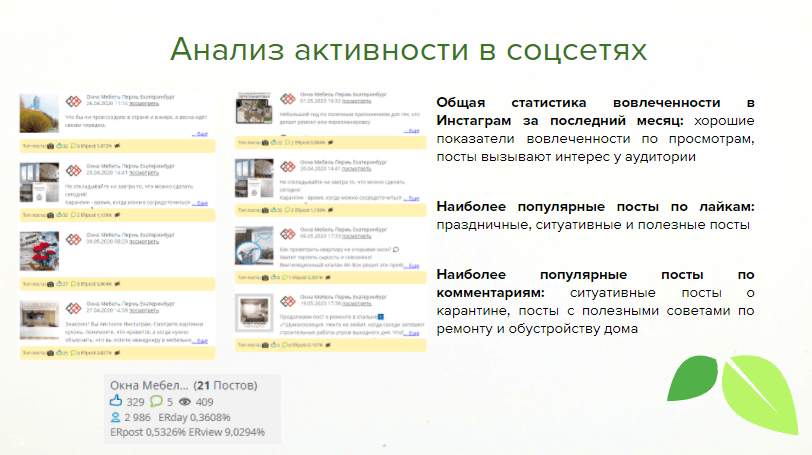Click the camera icon under the 27.04.2020 post
This screenshot has width=812, height=455.
point(50,353)
